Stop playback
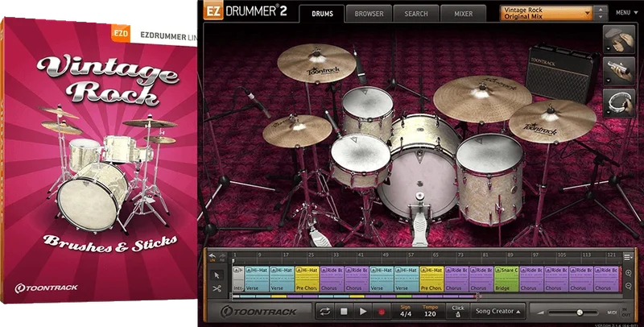 pyautogui.click(x=344, y=312)
